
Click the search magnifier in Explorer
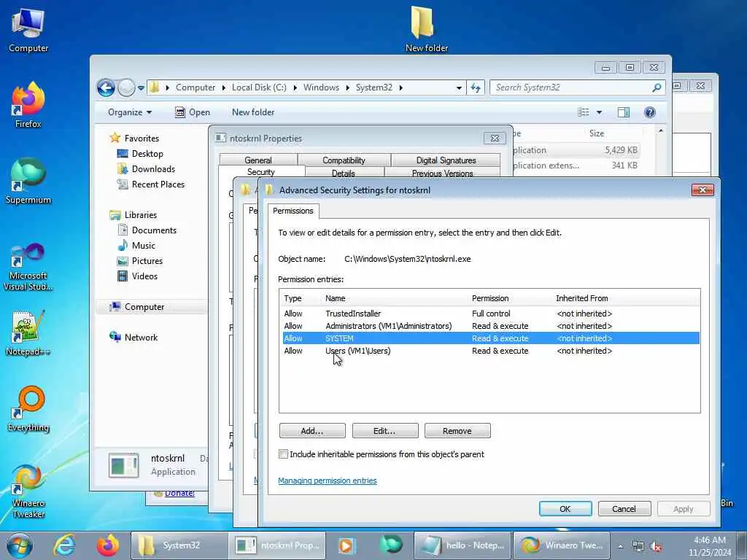[x=657, y=87]
